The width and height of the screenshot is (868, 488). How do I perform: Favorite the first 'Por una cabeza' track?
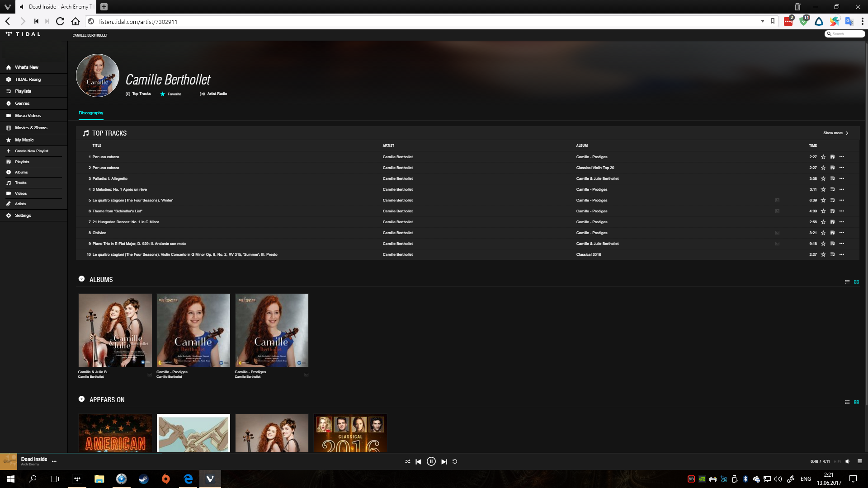(x=823, y=157)
